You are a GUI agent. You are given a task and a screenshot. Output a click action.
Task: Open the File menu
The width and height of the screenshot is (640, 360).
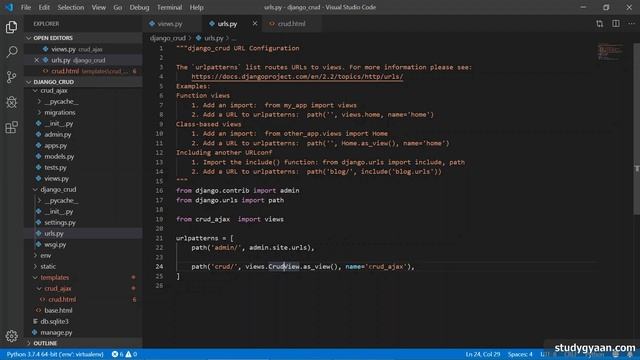coord(26,7)
